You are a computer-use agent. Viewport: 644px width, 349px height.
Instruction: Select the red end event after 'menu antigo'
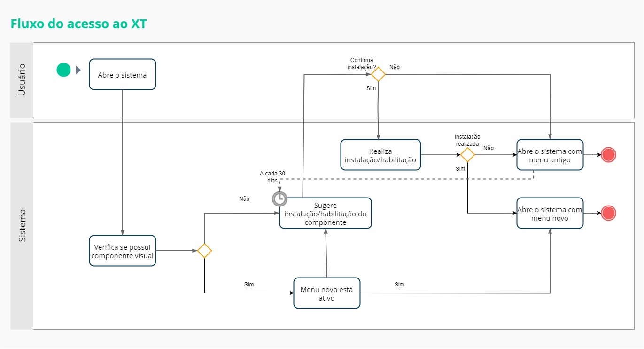pos(608,155)
